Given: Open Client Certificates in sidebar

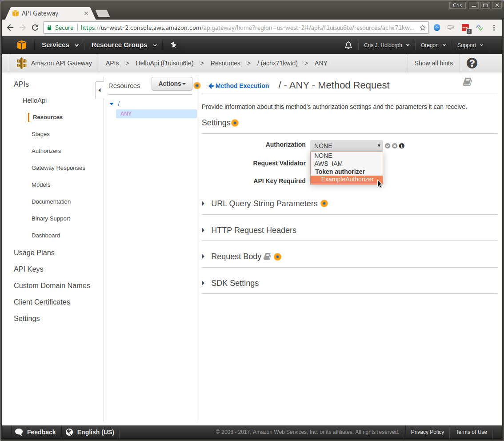Looking at the screenshot, I should (42, 302).
